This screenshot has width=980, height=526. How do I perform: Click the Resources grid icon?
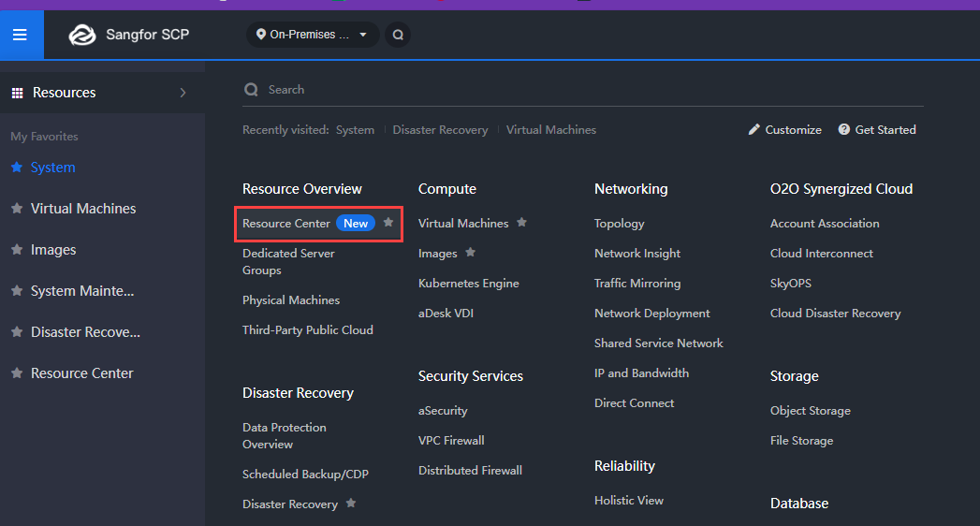(x=18, y=93)
